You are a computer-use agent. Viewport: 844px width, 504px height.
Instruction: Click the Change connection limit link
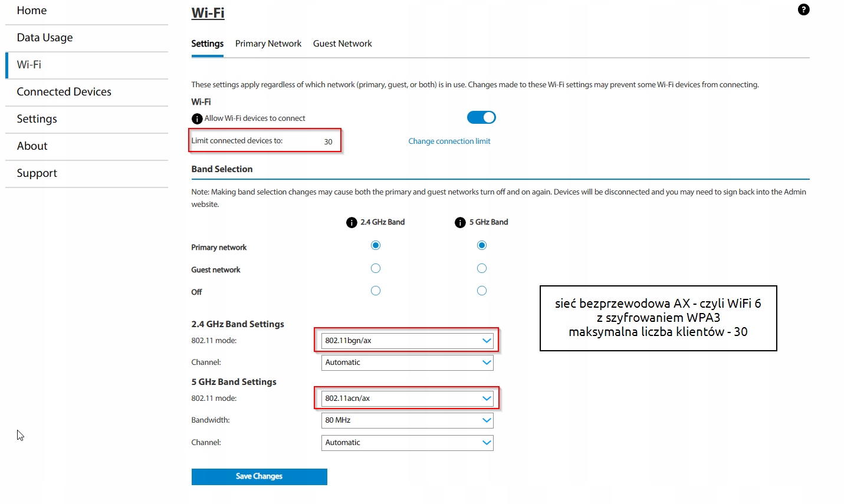point(449,141)
